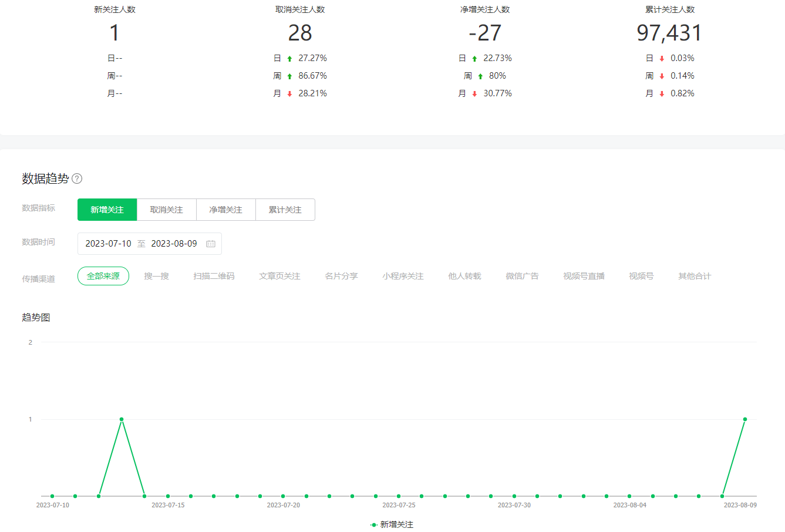Click the start date 2023-07-10 field
The width and height of the screenshot is (785, 532).
[x=109, y=244]
